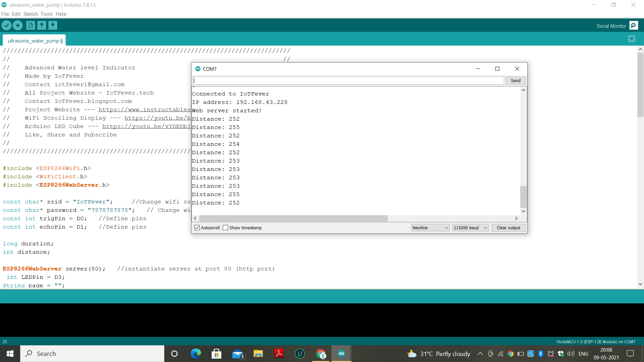
Task: Switch to Chrome in the taskbar
Action: coord(321,354)
